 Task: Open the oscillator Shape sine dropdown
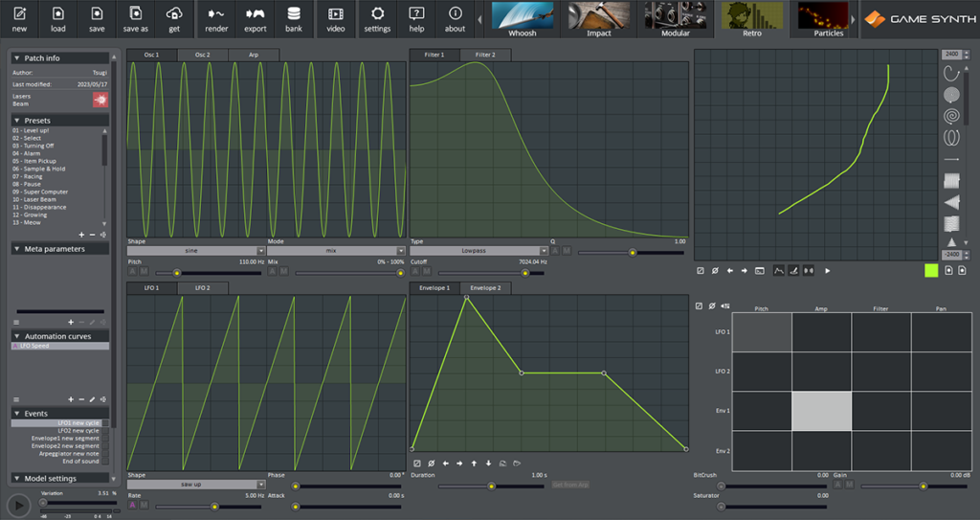point(196,251)
